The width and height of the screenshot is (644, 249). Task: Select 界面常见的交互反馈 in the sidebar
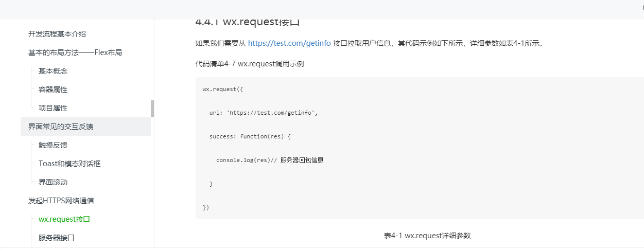[x=61, y=127]
